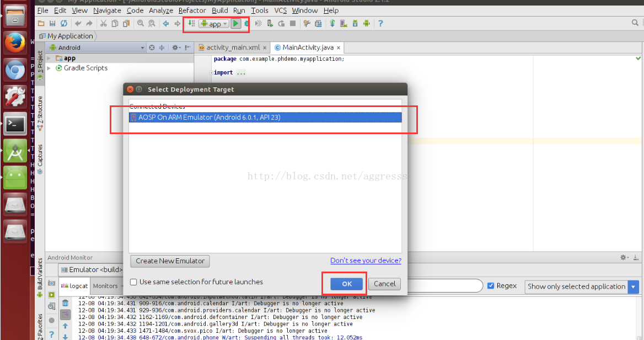The image size is (644, 340).
Task: Click the Hide Project panel icon
Action: (187, 47)
